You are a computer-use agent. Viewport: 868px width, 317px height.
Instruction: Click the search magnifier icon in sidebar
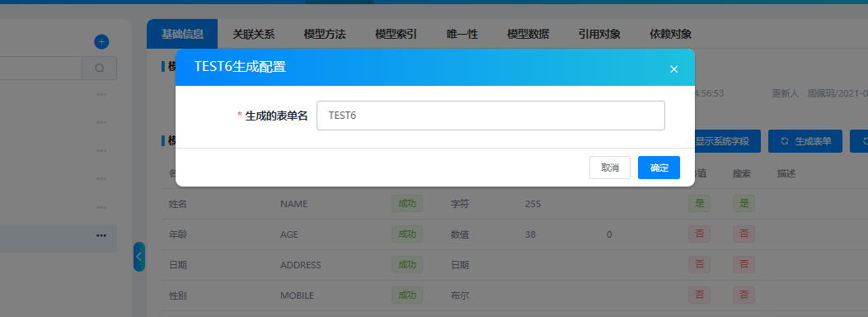[x=100, y=69]
